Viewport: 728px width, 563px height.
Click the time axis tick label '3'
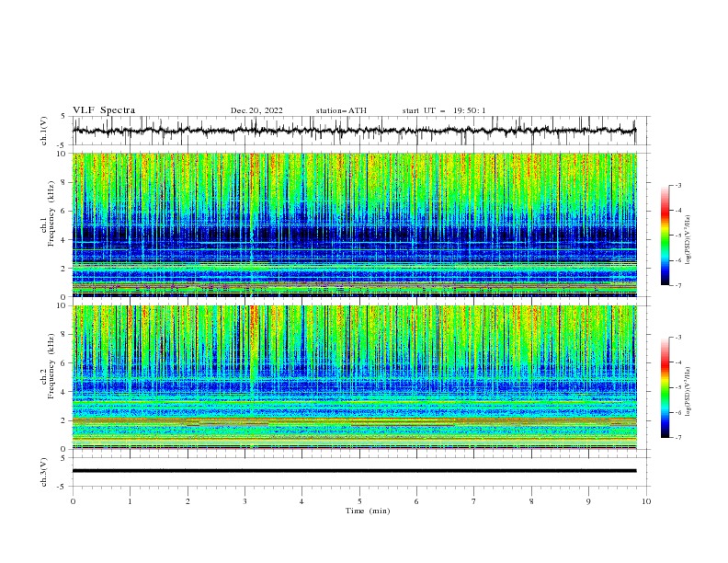(245, 501)
